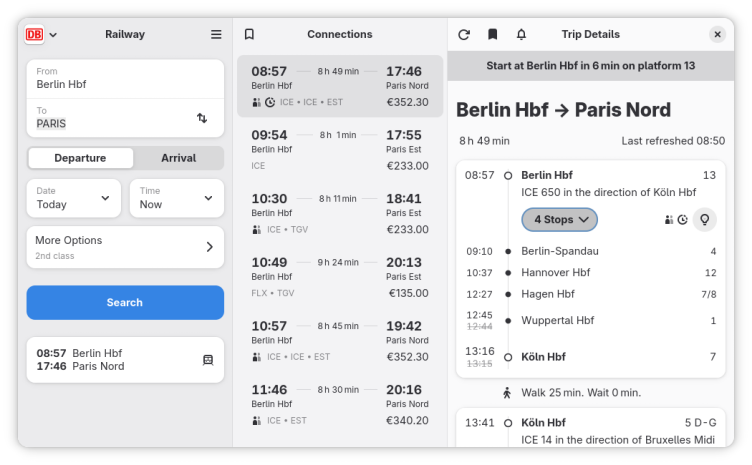Open the Time Now dropdown

coord(177,198)
